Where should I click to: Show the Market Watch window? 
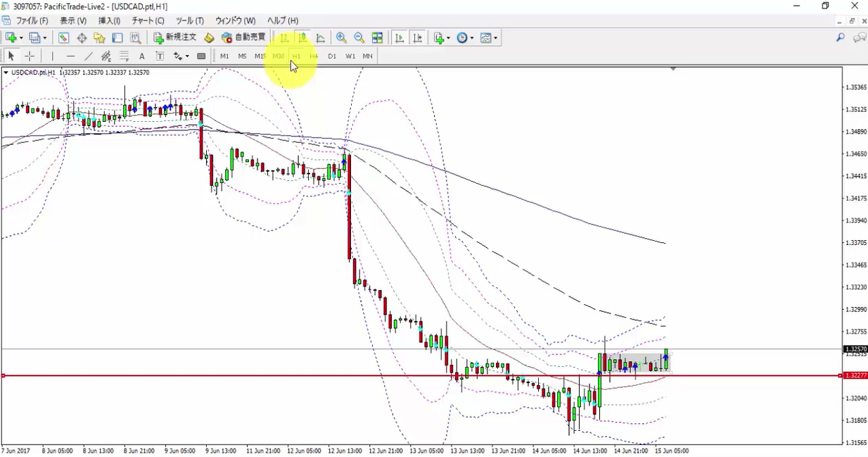[x=63, y=37]
